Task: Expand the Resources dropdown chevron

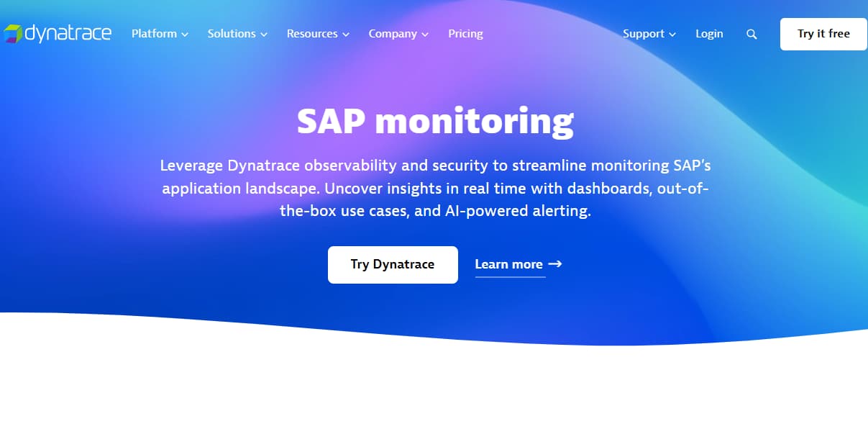Action: pyautogui.click(x=346, y=34)
